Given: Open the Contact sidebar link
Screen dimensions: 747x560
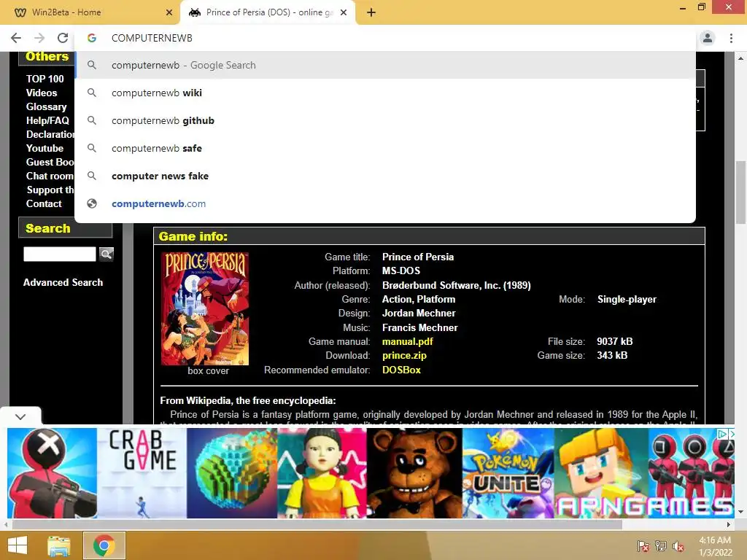Looking at the screenshot, I should pos(44,203).
